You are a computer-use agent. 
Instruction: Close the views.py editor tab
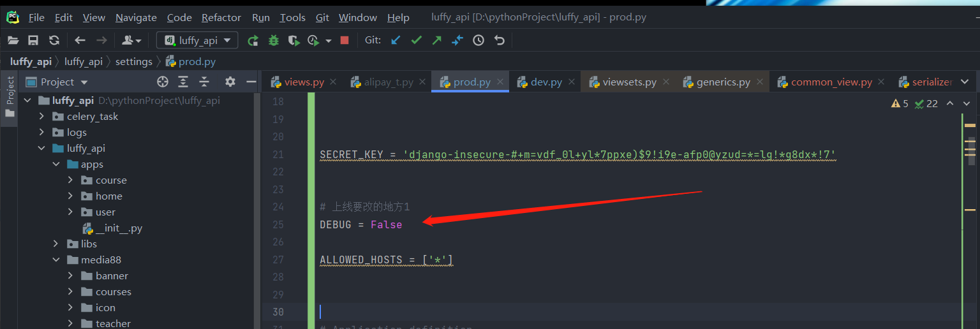(x=334, y=82)
